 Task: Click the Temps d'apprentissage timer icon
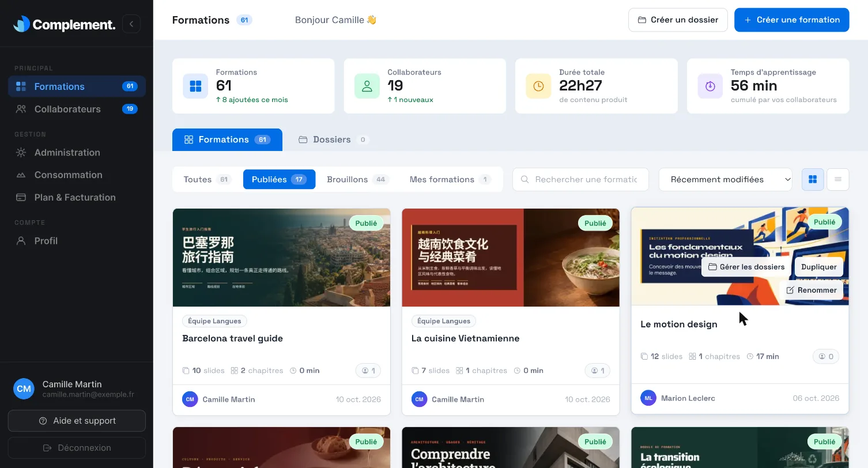(x=710, y=86)
